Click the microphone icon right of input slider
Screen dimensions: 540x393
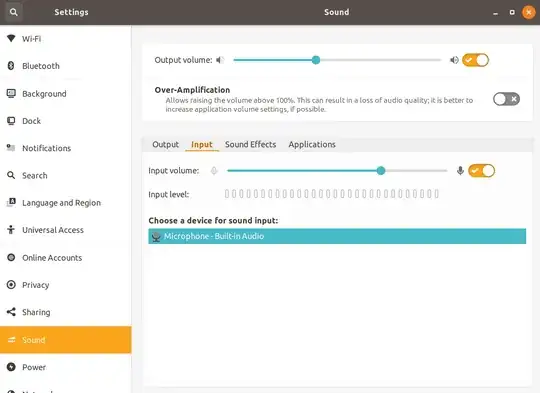[460, 170]
